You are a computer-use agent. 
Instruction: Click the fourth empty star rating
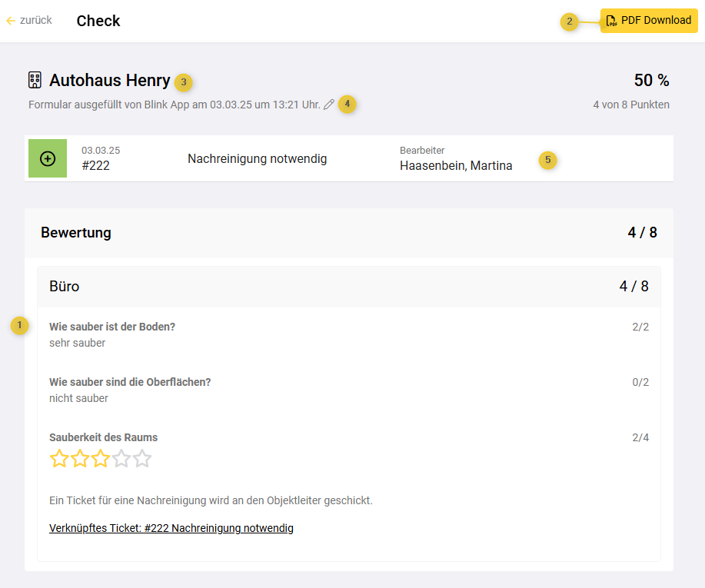click(x=121, y=459)
